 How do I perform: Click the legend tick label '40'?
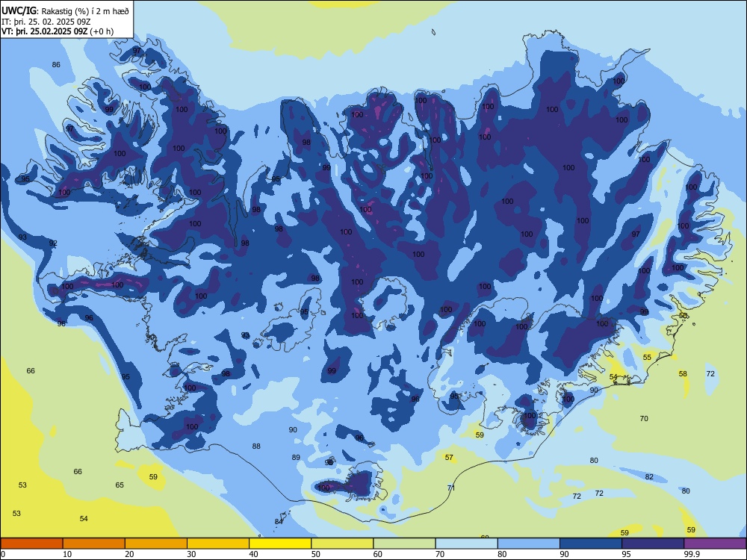[x=253, y=554]
